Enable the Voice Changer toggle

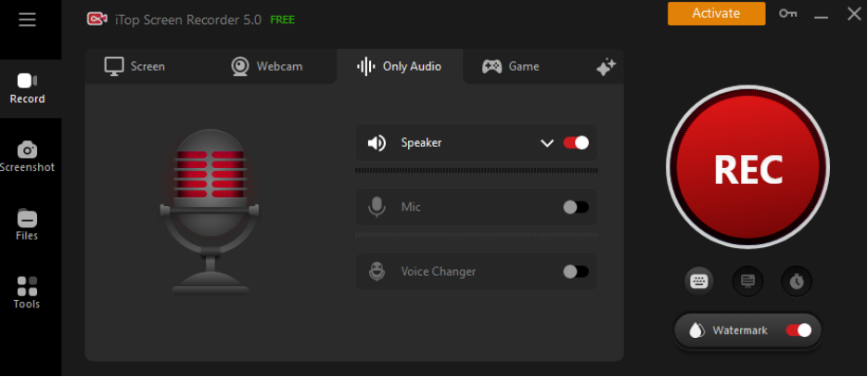tap(576, 272)
